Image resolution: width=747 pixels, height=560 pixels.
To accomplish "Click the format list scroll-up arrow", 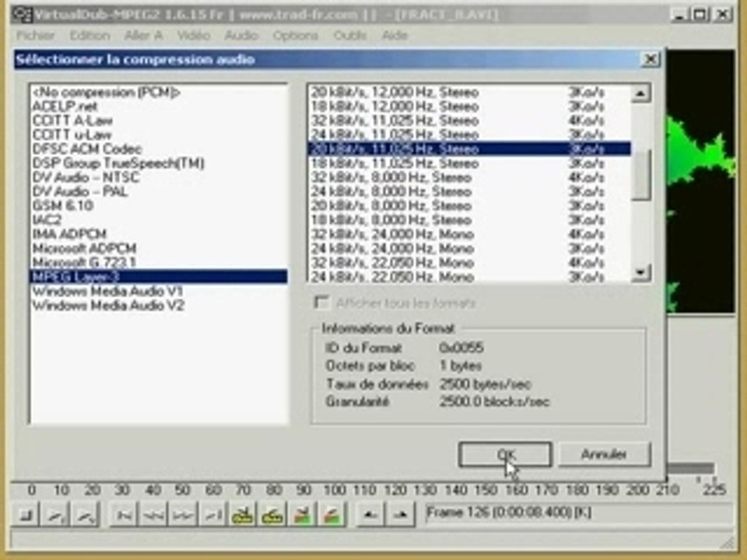I will [x=640, y=93].
